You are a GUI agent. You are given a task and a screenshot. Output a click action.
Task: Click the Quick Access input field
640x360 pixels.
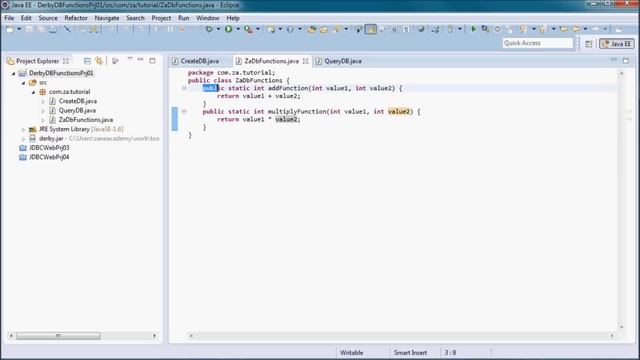(x=538, y=43)
